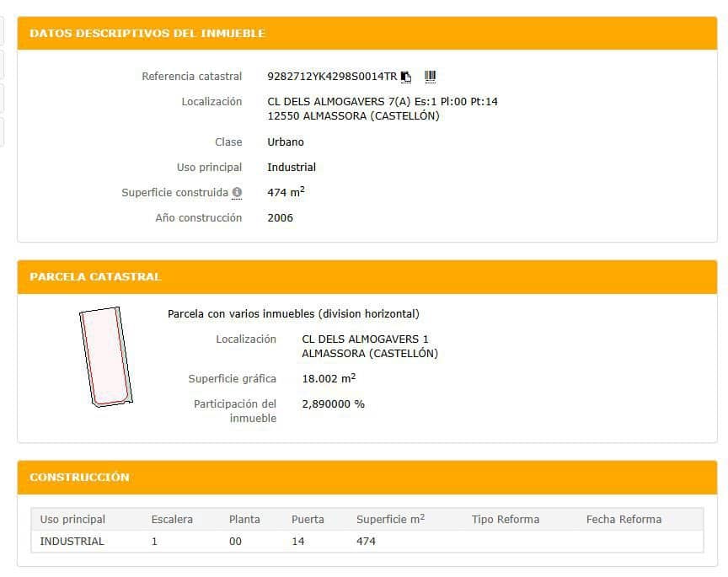Click the 18.002 m² graphic surface value
Screen dimensions: 728x577
click(329, 379)
